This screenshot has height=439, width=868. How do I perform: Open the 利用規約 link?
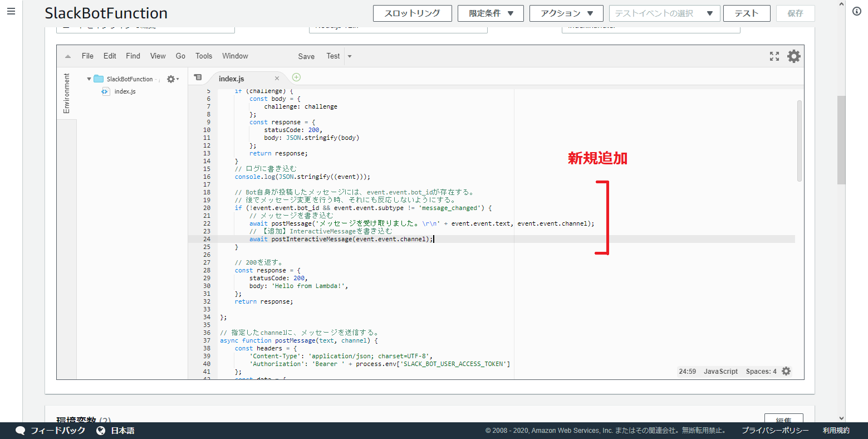coord(836,431)
